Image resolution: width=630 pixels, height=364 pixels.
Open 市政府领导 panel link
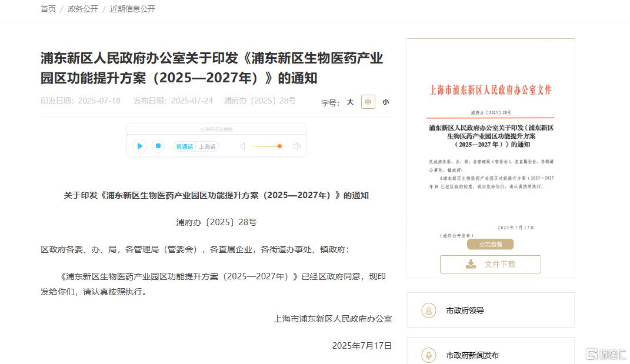point(491,310)
